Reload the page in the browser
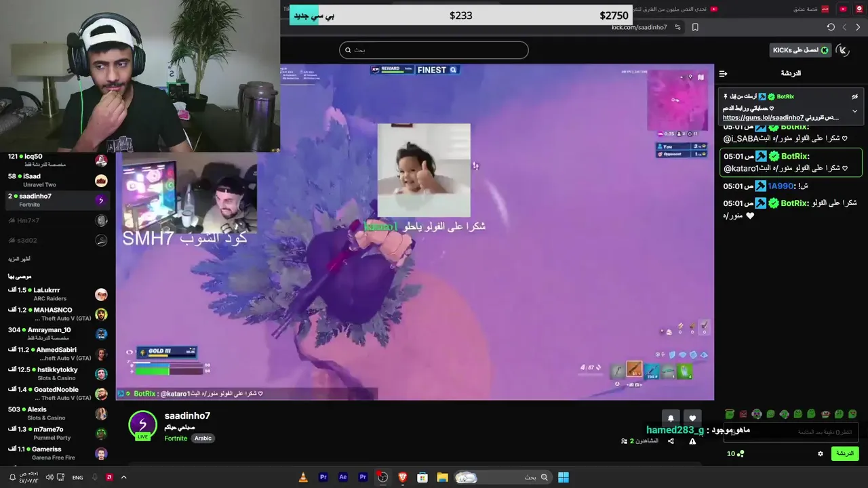This screenshot has height=488, width=868. [x=831, y=27]
